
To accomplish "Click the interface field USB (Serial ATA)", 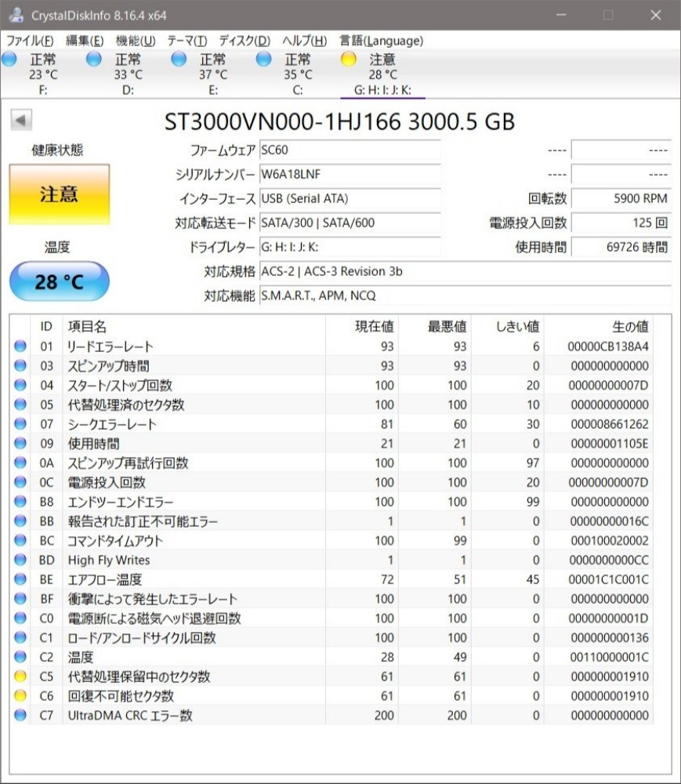I will pyautogui.click(x=350, y=198).
